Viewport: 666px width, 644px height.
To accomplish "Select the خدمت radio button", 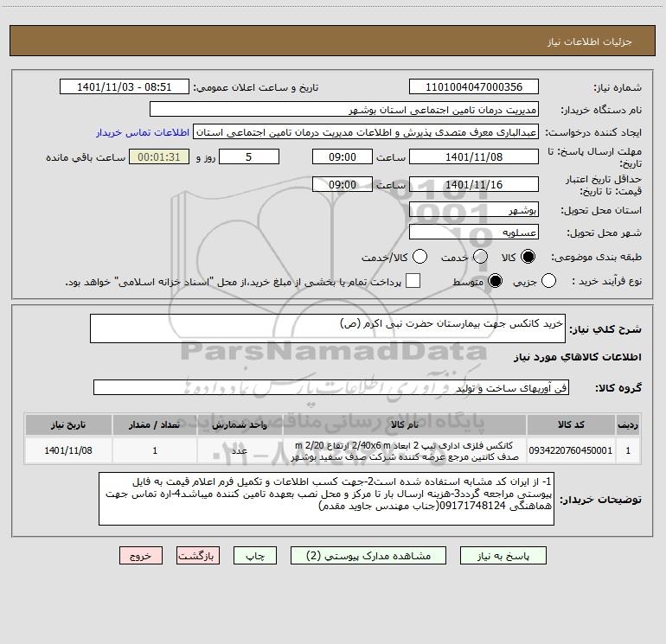I will click(480, 257).
